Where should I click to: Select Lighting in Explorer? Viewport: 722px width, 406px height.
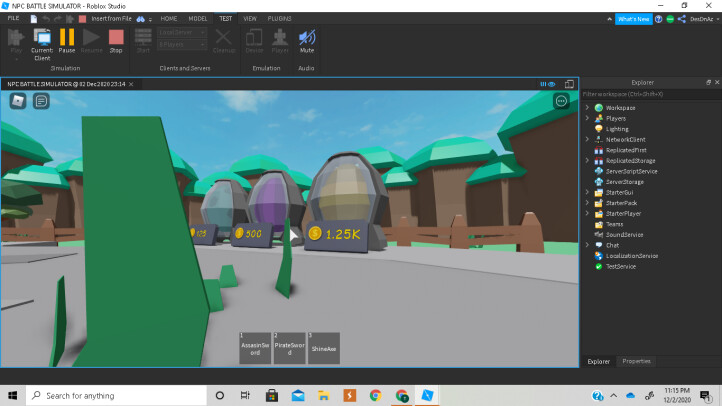(x=617, y=129)
